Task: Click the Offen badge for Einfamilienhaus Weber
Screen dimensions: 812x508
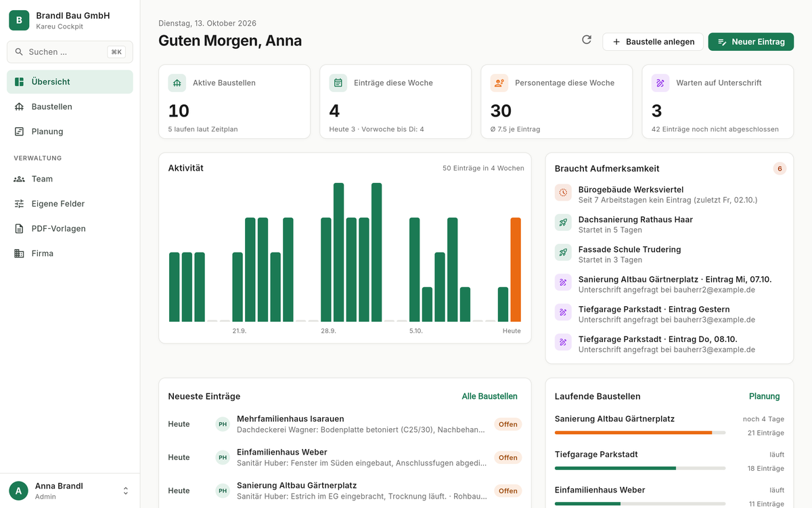Action: click(x=507, y=458)
